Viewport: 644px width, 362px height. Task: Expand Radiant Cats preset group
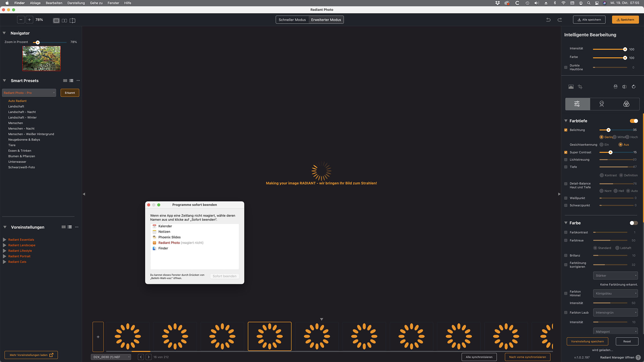(5, 262)
